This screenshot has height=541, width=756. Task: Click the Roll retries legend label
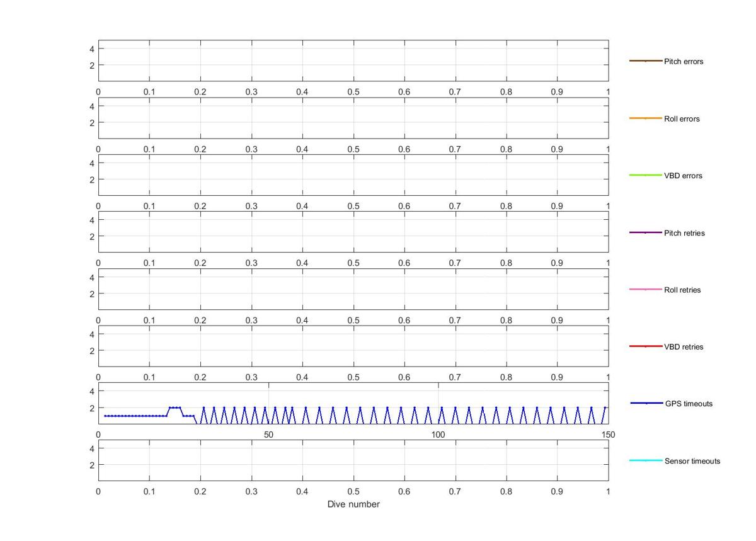point(682,290)
